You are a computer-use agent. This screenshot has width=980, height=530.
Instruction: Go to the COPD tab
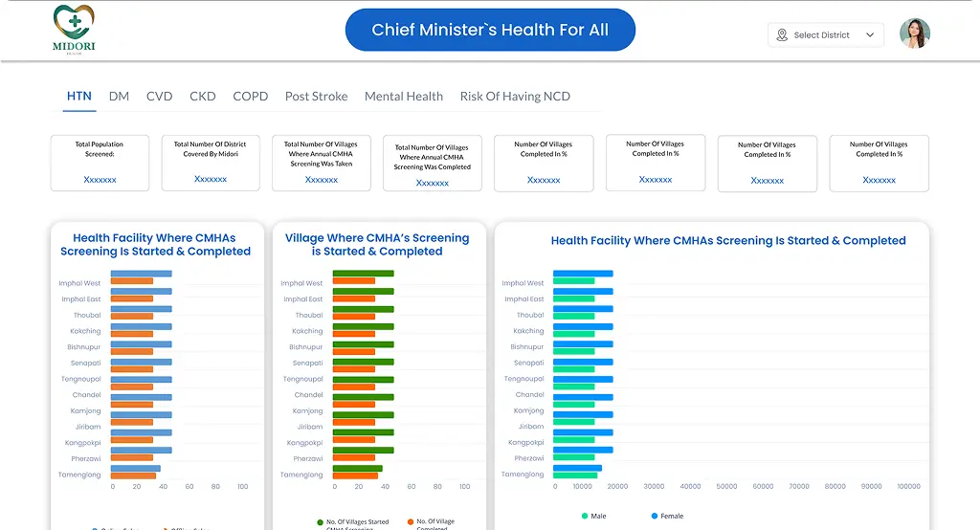point(250,97)
